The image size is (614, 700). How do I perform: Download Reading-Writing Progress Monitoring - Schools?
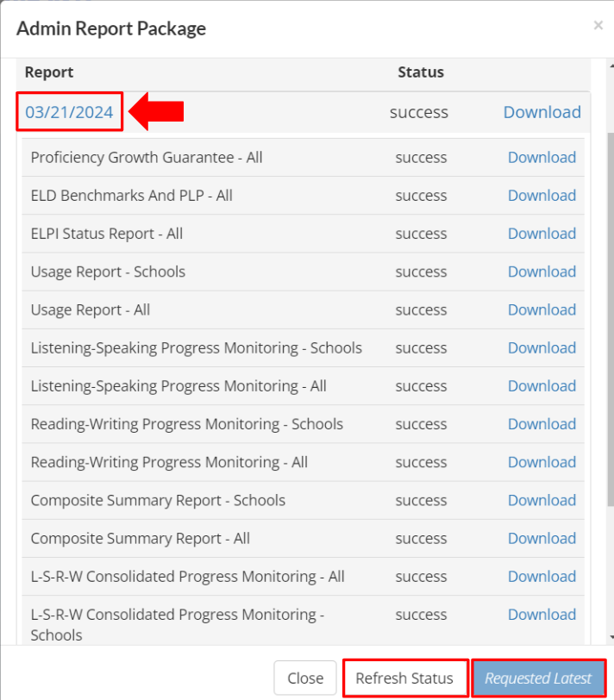click(542, 423)
